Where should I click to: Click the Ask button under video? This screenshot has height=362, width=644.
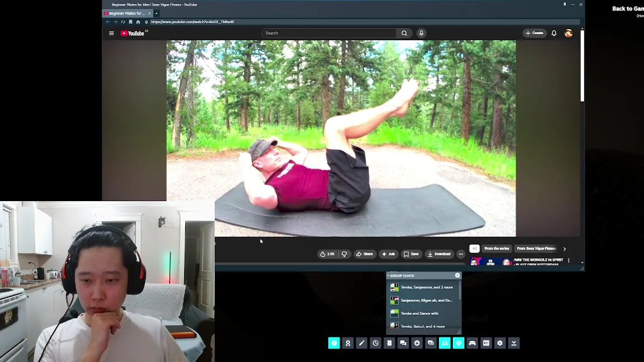tap(388, 254)
